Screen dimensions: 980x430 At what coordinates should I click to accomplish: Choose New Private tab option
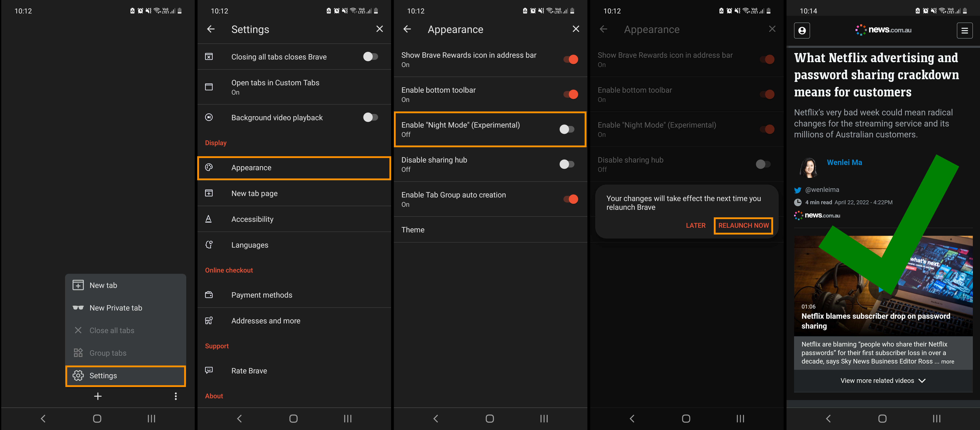tap(126, 308)
